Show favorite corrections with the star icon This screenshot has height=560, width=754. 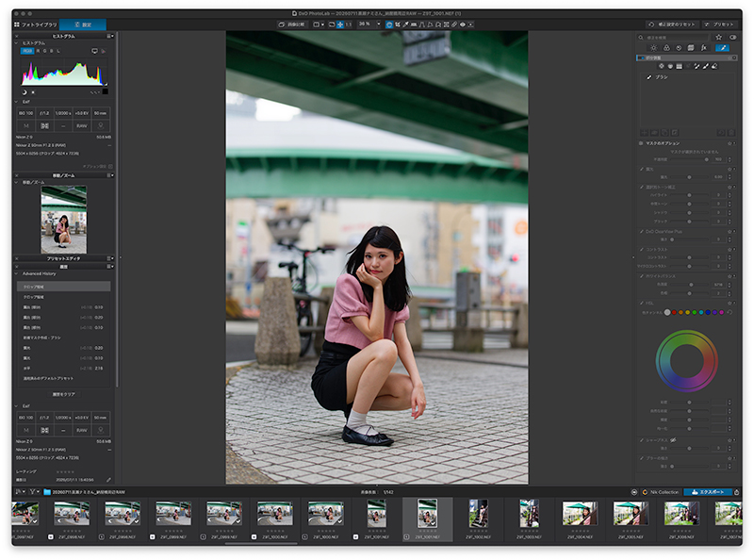tap(718, 37)
